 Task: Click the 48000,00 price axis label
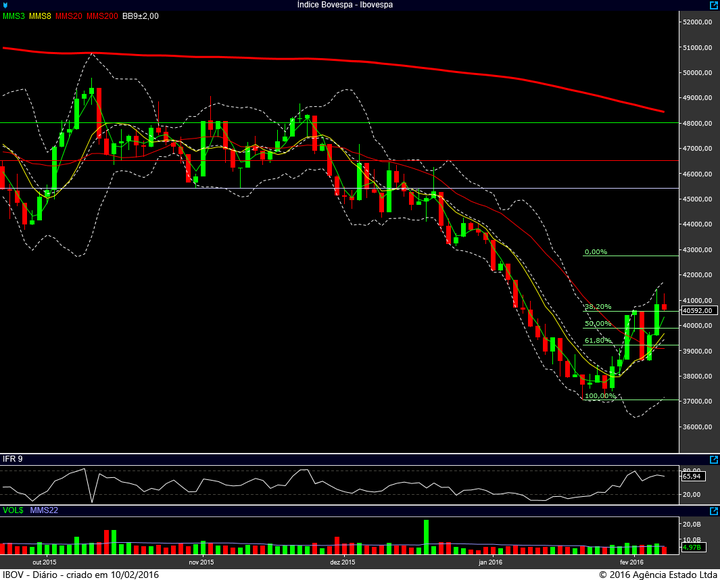point(698,124)
